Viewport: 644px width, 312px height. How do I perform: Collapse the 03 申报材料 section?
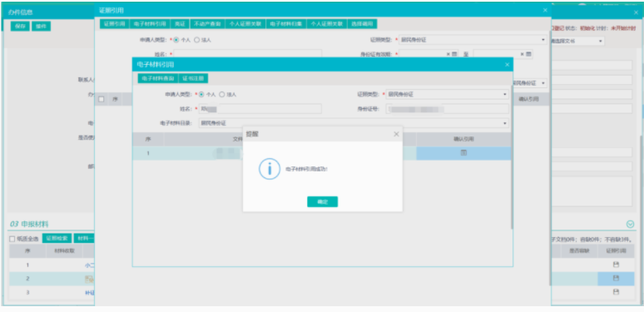tap(630, 224)
